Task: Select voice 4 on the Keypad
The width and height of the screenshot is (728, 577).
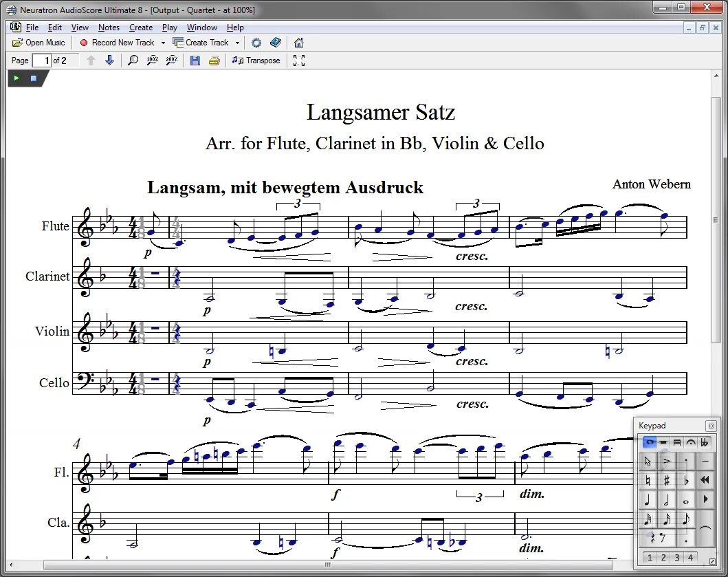Action: pos(690,558)
